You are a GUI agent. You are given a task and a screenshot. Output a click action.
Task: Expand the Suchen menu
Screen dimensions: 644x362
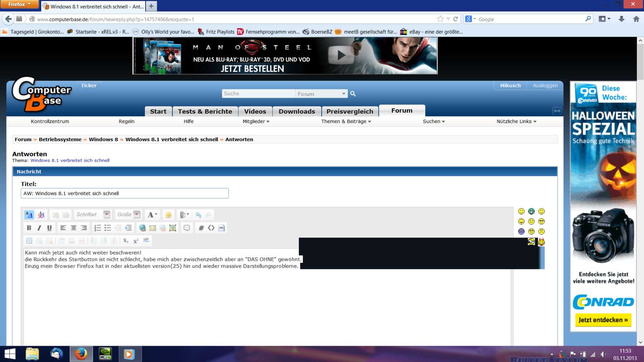pos(434,121)
